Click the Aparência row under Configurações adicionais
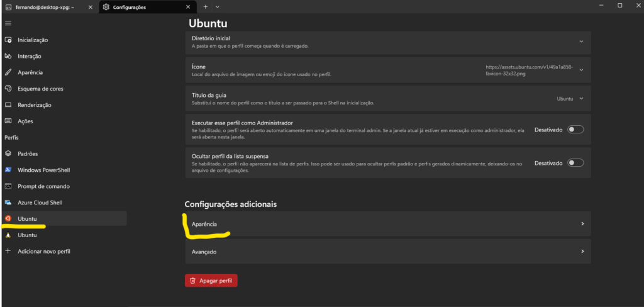The image size is (644, 307). (x=388, y=224)
